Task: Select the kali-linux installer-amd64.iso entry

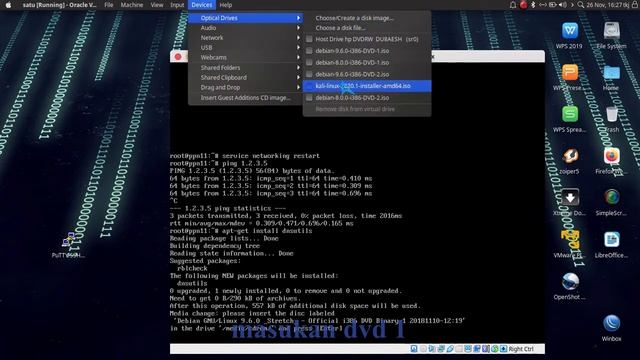Action: pyautogui.click(x=367, y=86)
